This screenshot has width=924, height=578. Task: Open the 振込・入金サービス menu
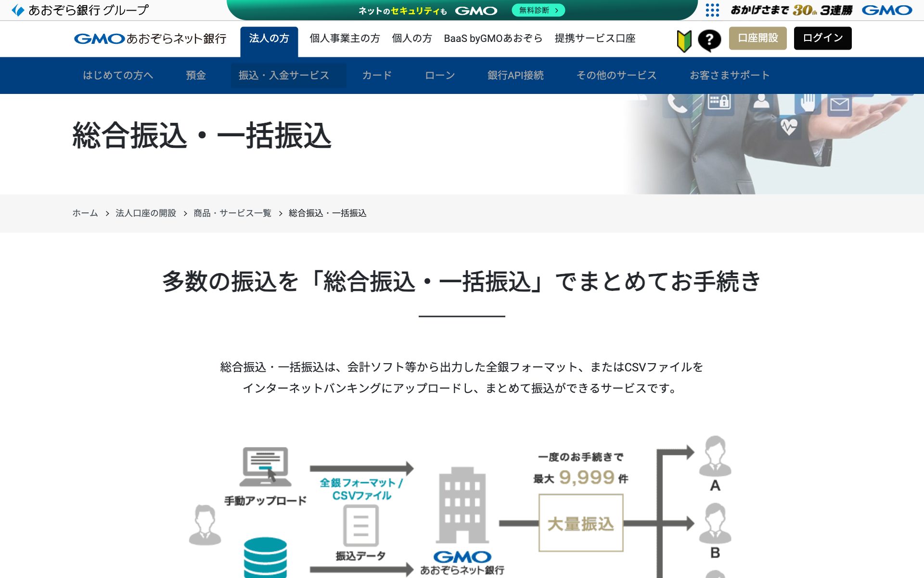point(288,75)
